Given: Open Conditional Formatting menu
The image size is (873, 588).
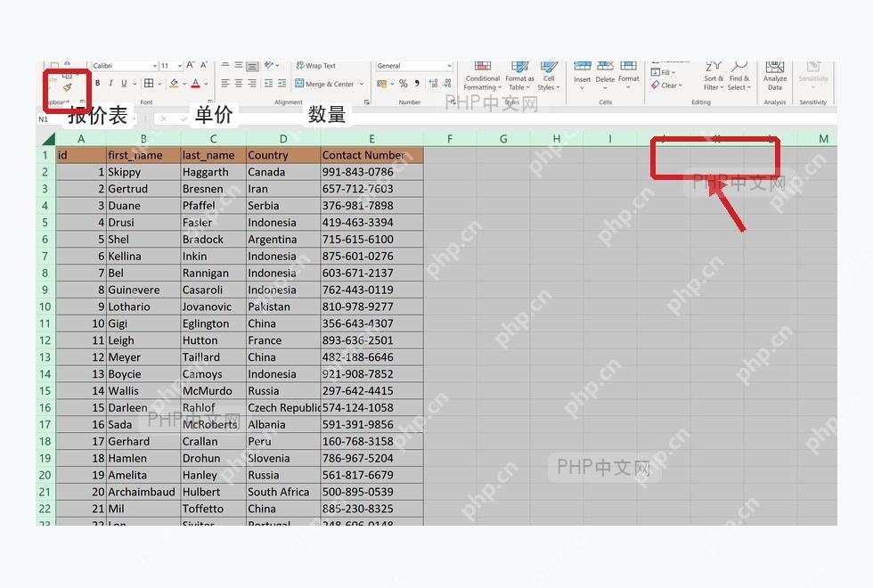Looking at the screenshot, I should tap(483, 77).
